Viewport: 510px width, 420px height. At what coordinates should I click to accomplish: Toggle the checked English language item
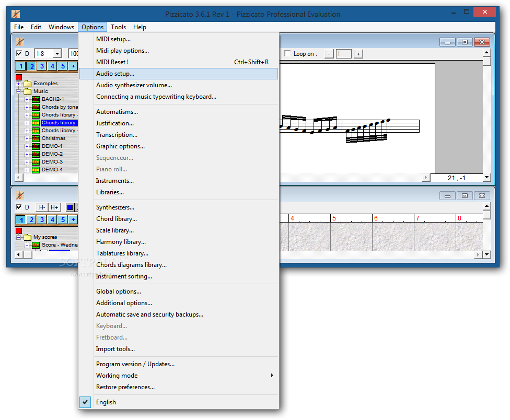tap(179, 402)
